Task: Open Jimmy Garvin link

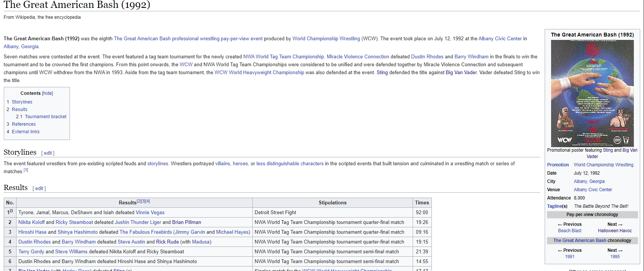Action: click(x=190, y=232)
